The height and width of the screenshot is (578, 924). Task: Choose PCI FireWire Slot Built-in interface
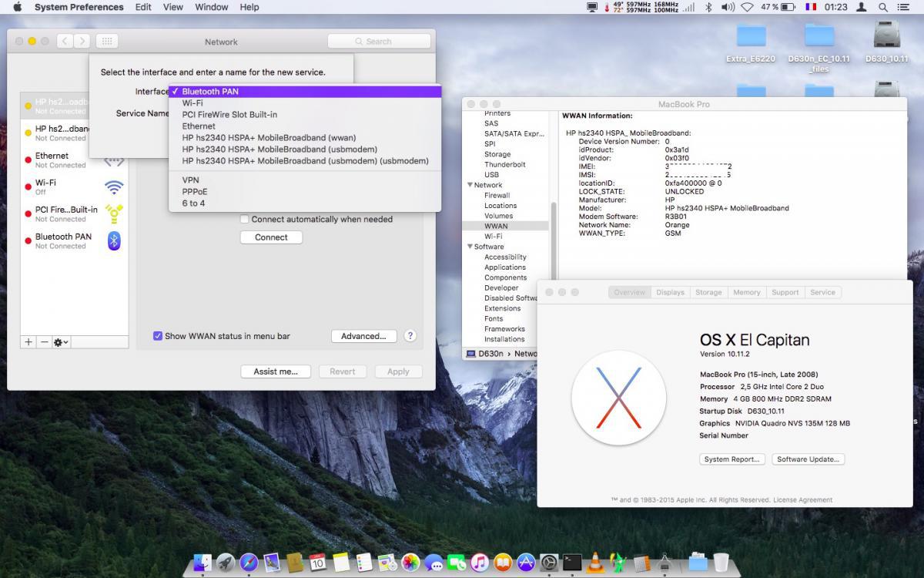click(305, 115)
